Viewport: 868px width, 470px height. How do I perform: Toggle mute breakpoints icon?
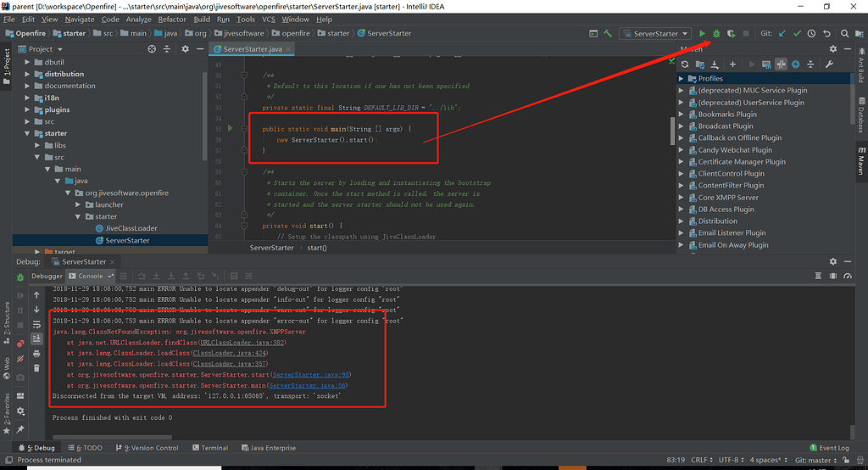point(20,359)
